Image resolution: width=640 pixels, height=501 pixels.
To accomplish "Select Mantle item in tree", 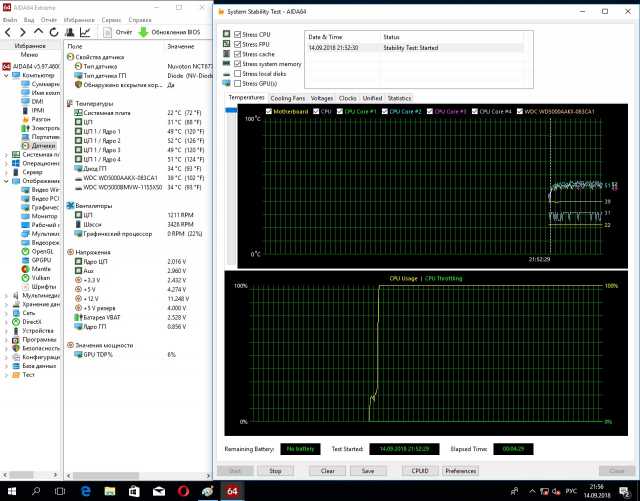I will pyautogui.click(x=36, y=269).
